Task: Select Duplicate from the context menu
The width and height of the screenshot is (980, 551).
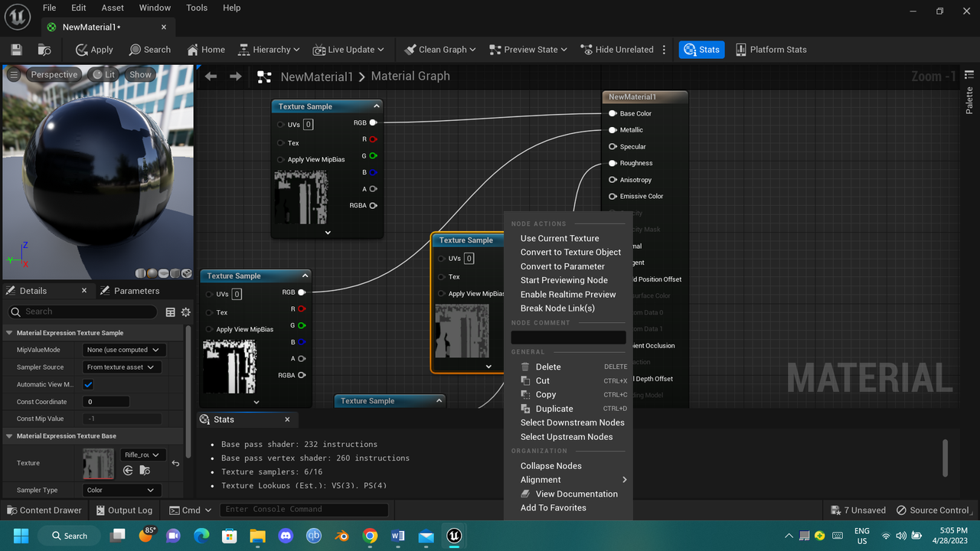Action: coord(554,409)
